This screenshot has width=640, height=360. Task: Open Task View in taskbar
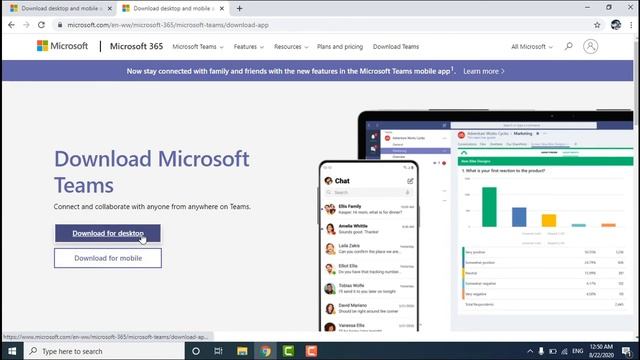click(x=218, y=351)
